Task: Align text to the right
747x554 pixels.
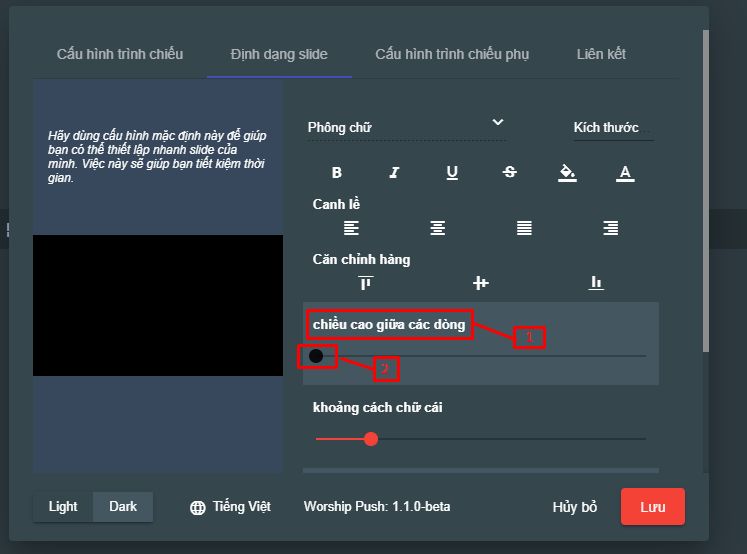Action: 611,228
